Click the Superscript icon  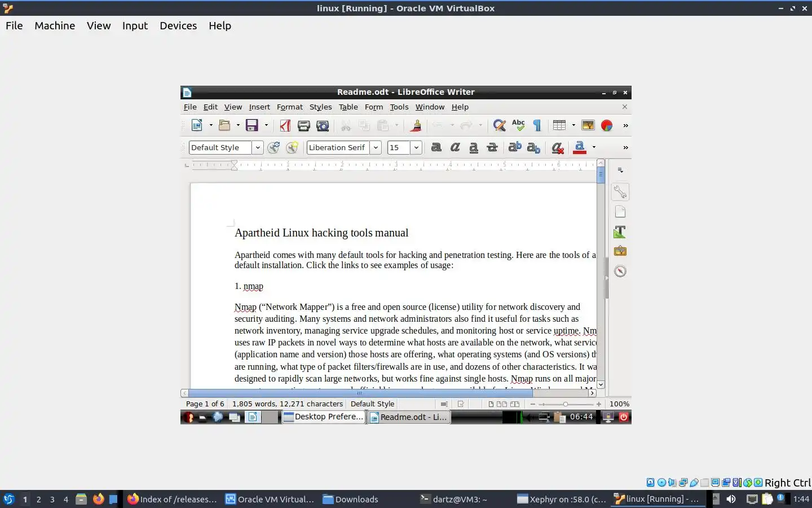(515, 147)
